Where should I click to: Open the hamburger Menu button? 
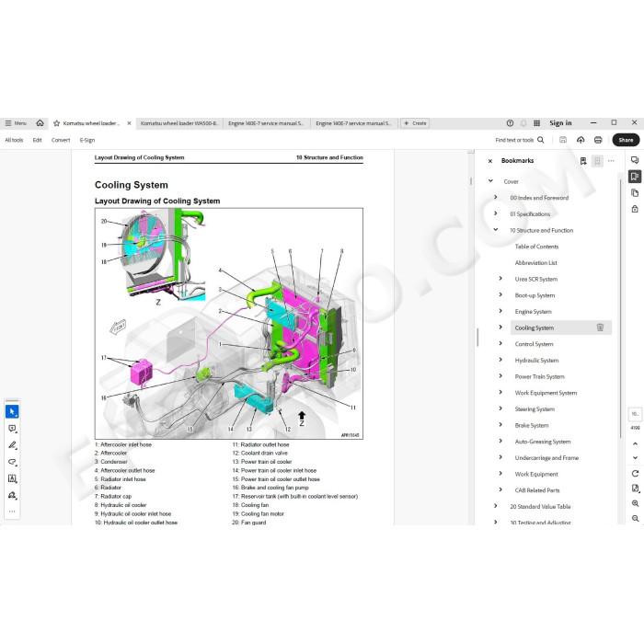click(16, 123)
